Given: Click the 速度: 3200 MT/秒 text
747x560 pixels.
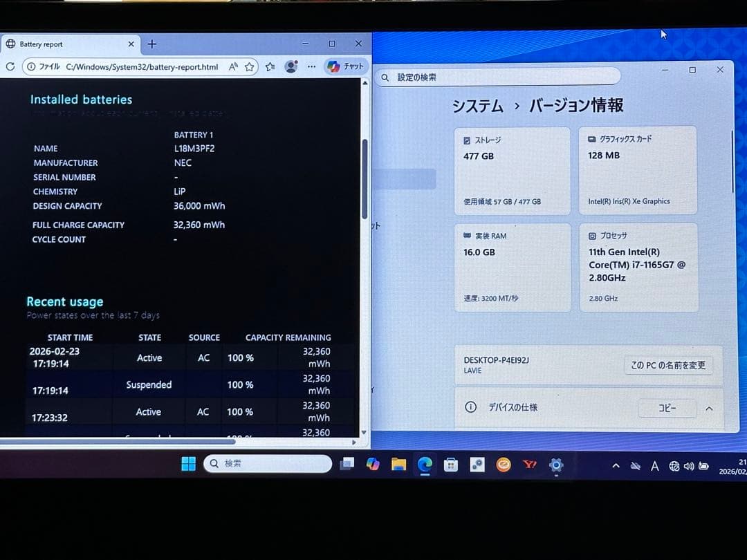Looking at the screenshot, I should click(x=490, y=298).
